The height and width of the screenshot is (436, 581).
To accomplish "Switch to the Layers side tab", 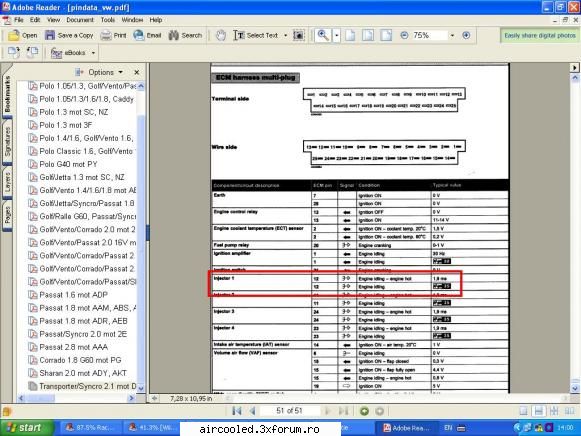I will point(7,182).
